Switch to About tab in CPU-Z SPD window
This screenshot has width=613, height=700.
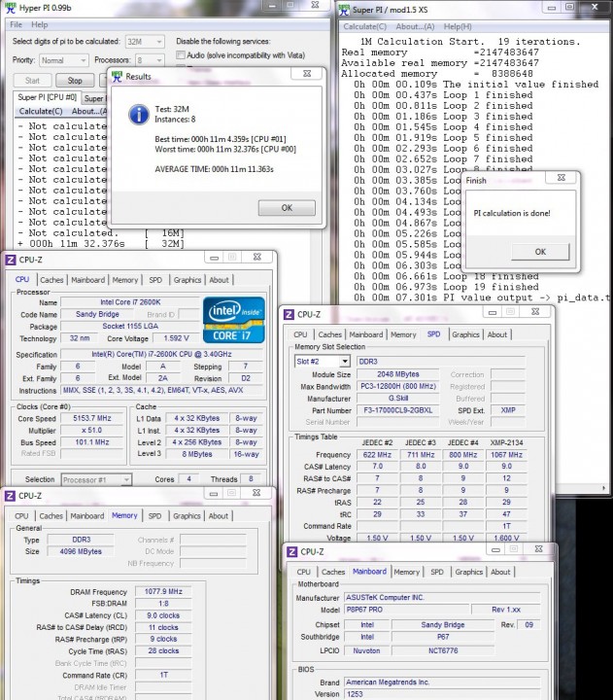[497, 334]
